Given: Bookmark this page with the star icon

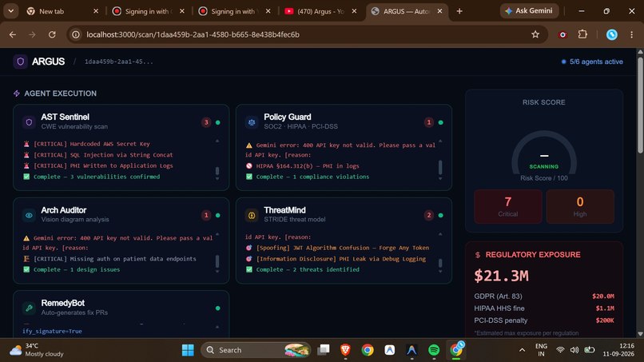Looking at the screenshot, I should tap(535, 34).
